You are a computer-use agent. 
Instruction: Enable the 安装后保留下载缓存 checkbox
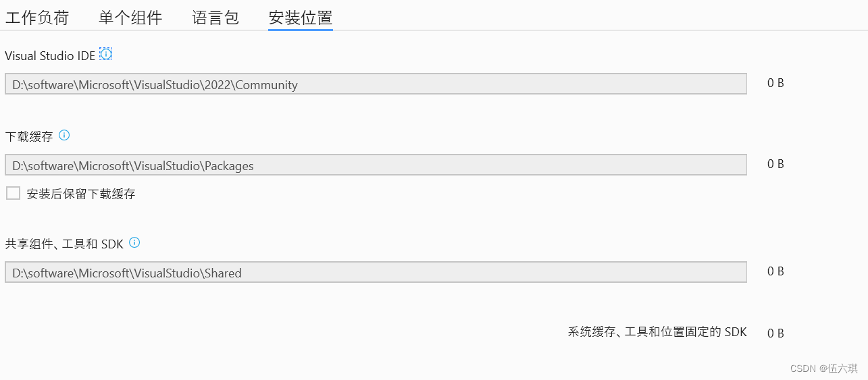tap(14, 194)
